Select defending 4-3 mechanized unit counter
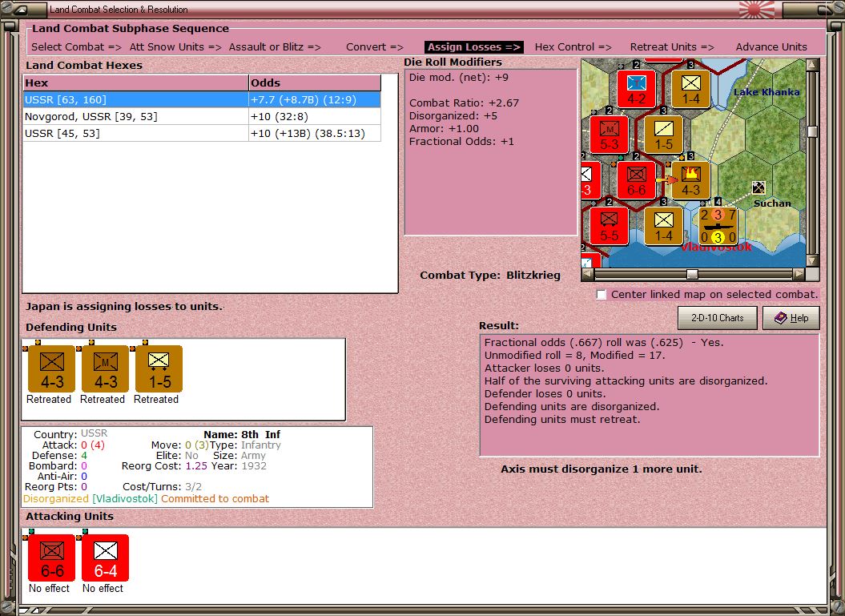 click(x=105, y=369)
